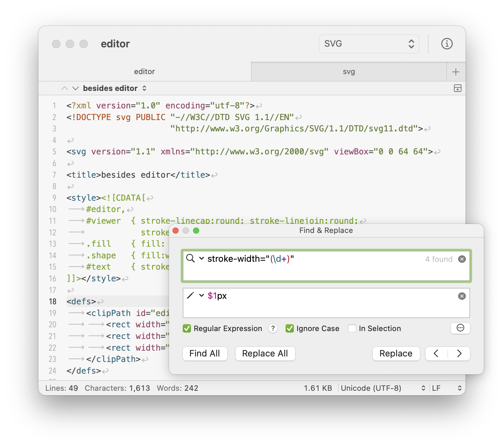Jump to next match with right arrow
The height and width of the screenshot is (446, 504).
point(459,353)
